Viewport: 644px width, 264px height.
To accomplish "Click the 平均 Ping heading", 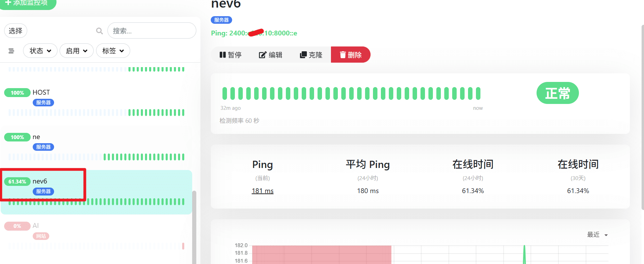I will pos(368,165).
